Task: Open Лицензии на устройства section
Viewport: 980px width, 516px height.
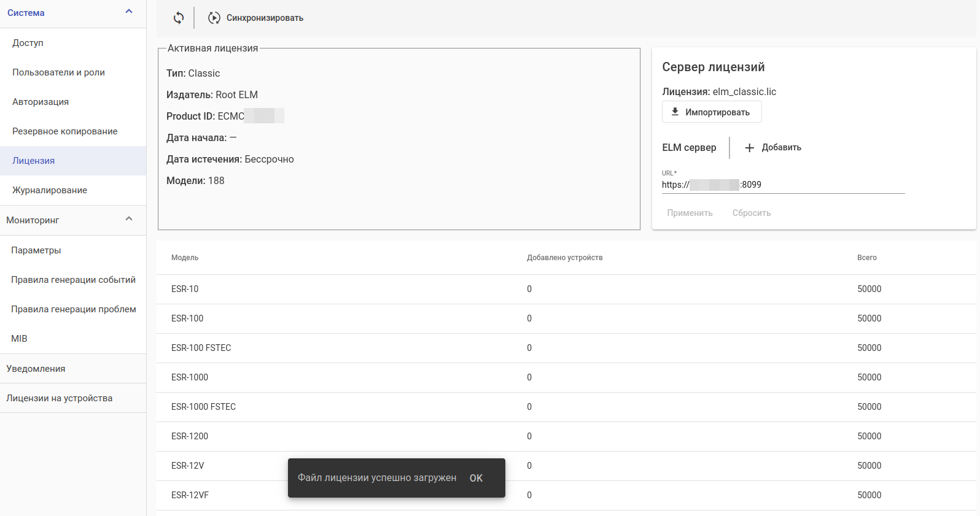Action: click(59, 398)
